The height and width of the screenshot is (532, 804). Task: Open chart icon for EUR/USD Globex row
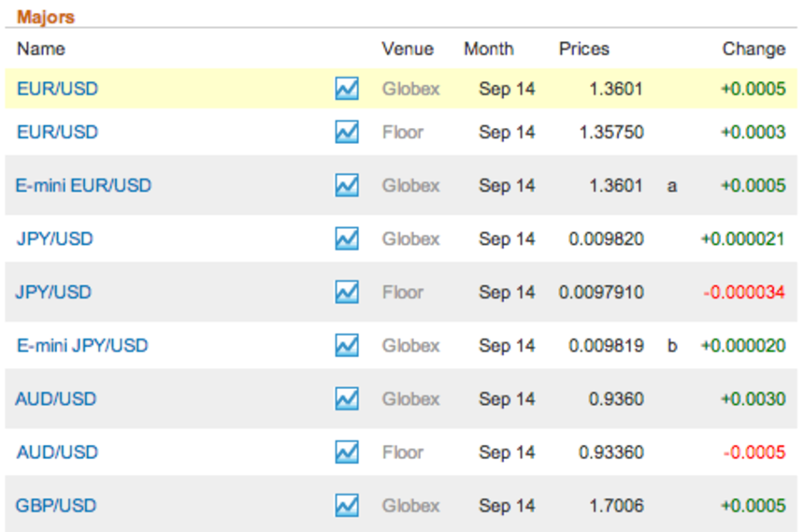(x=347, y=89)
